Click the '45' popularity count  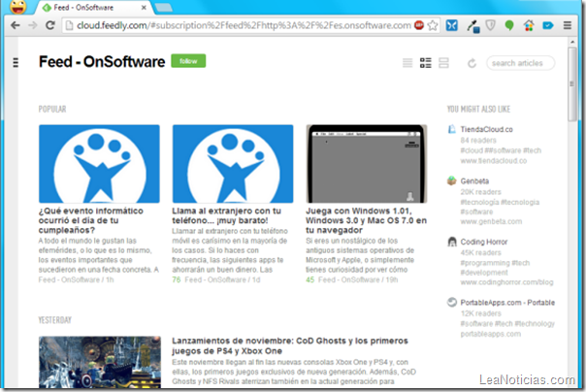pos(309,279)
